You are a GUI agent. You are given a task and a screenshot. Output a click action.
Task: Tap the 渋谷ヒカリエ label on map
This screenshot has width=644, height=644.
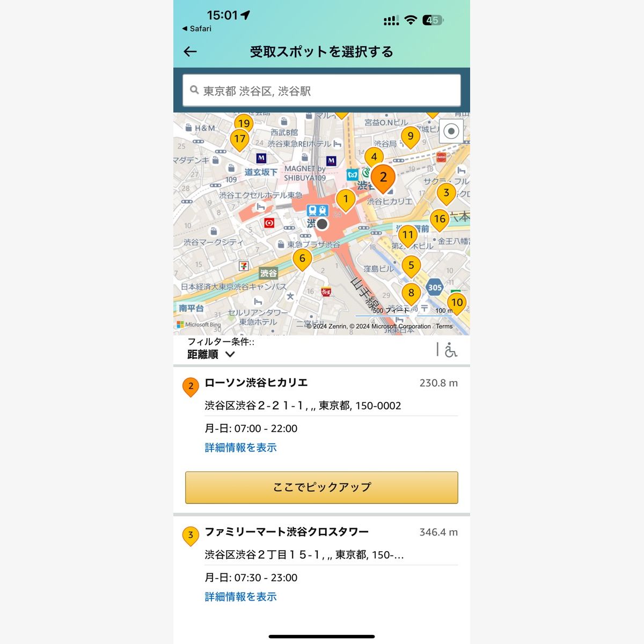pos(390,201)
